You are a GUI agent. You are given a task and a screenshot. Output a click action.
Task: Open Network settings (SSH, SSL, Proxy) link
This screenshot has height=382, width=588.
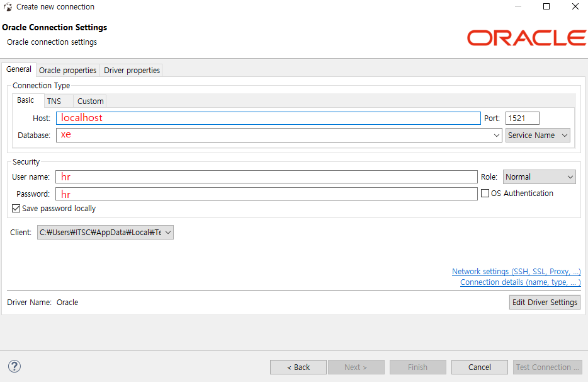point(516,271)
